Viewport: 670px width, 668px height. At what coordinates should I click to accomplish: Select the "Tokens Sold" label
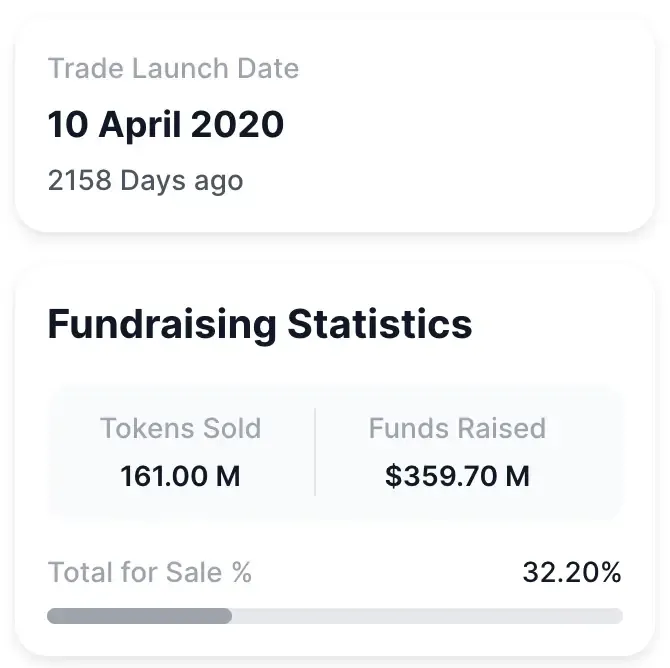pos(180,429)
